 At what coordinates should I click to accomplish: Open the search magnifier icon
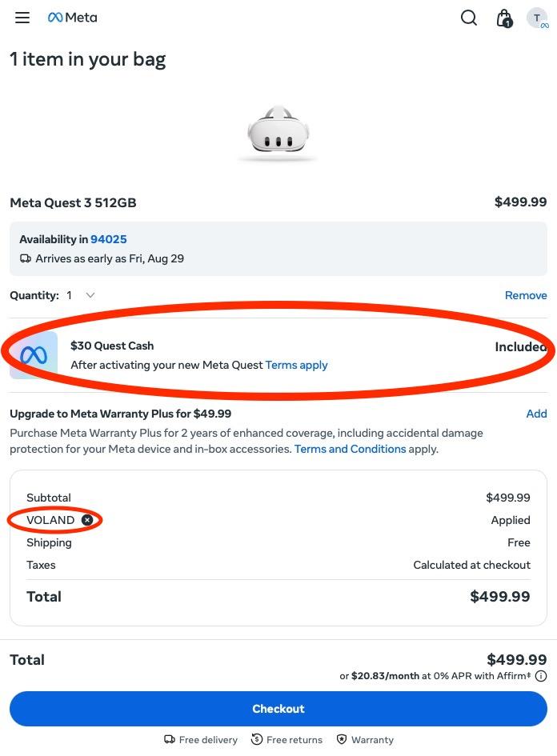coord(469,18)
